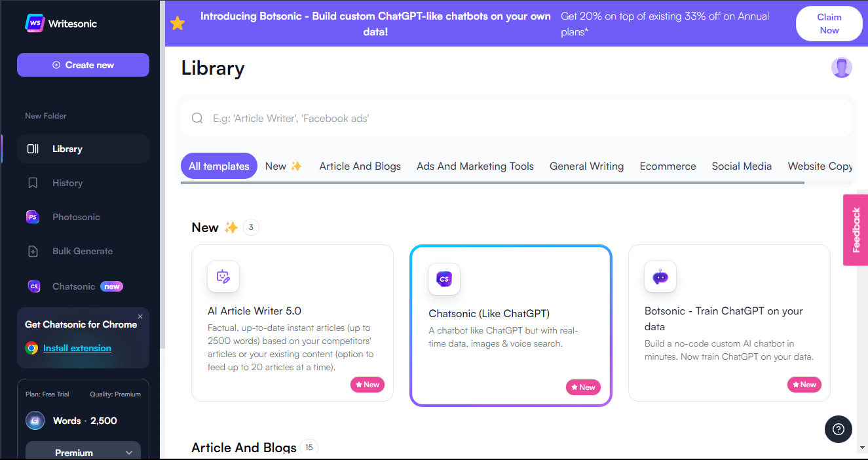Viewport: 868px width, 460px height.
Task: Open the AI Article Writer 5.0 card
Action: (292, 323)
